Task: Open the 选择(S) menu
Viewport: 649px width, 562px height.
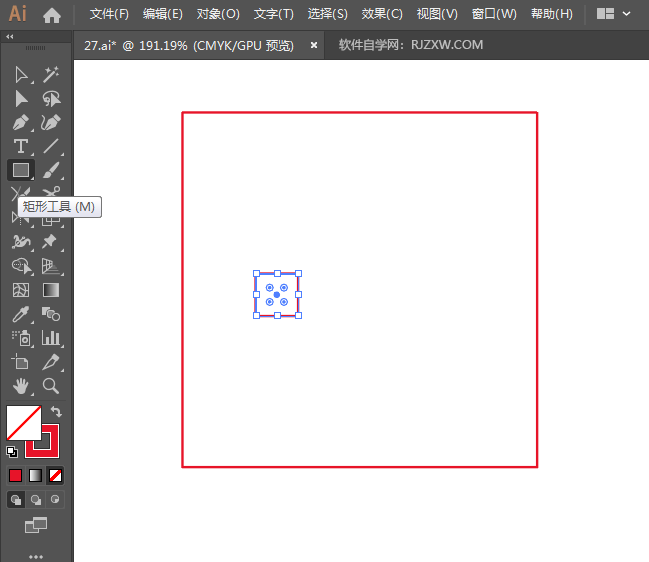Action: pyautogui.click(x=327, y=14)
